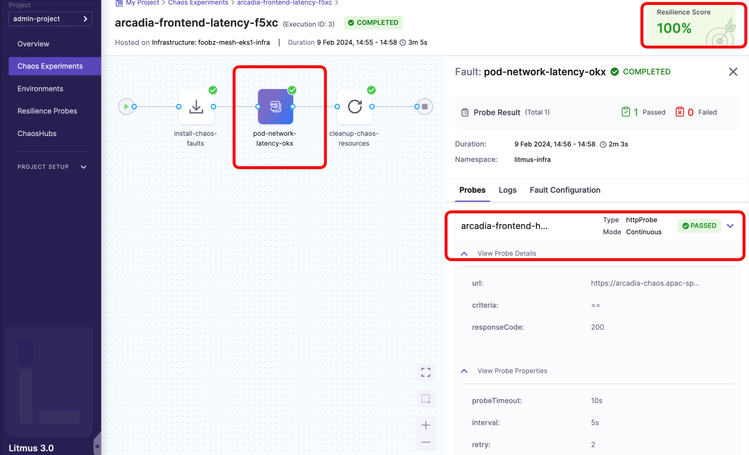Click the install-chaos-faults download node icon
The height and width of the screenshot is (455, 749).
point(196,107)
